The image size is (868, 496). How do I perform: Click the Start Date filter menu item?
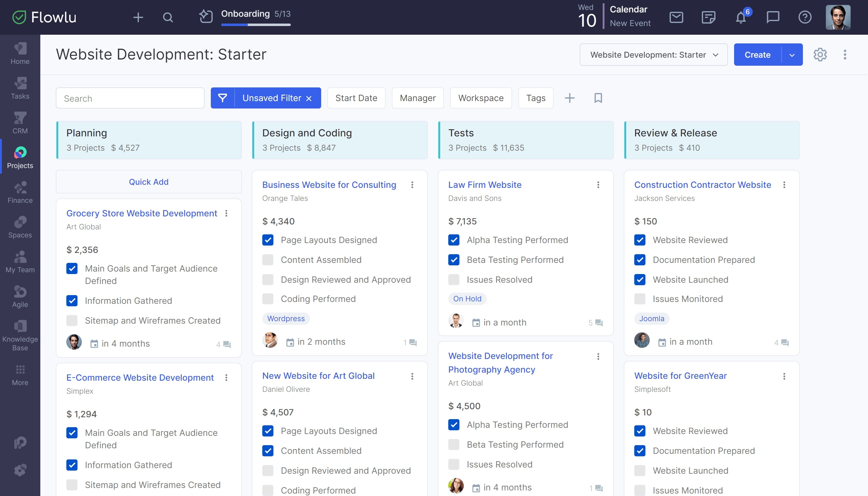click(355, 97)
